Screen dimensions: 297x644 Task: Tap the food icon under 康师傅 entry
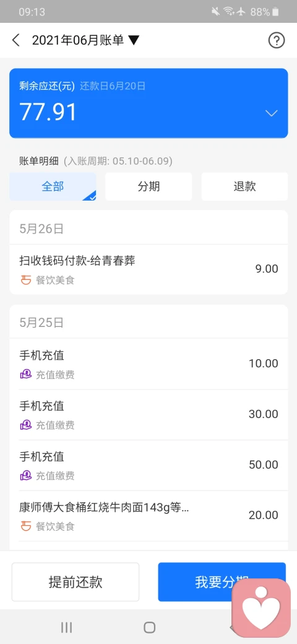click(26, 526)
